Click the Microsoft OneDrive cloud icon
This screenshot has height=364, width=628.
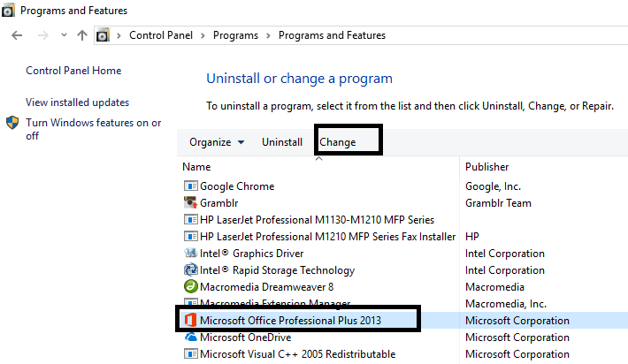click(190, 337)
